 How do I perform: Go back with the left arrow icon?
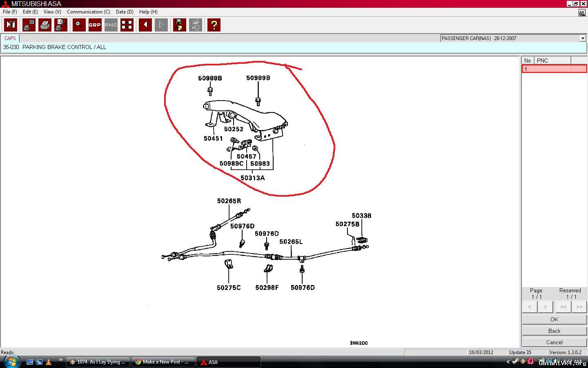[145, 25]
